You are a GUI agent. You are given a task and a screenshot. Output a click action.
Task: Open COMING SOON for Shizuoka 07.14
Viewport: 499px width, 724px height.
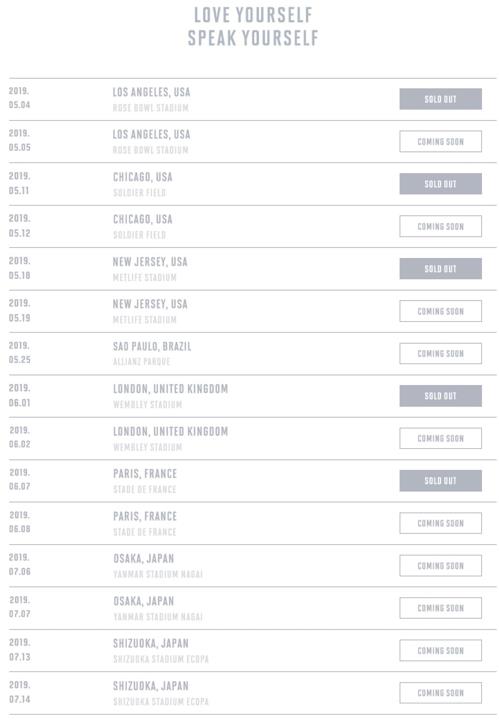click(440, 693)
